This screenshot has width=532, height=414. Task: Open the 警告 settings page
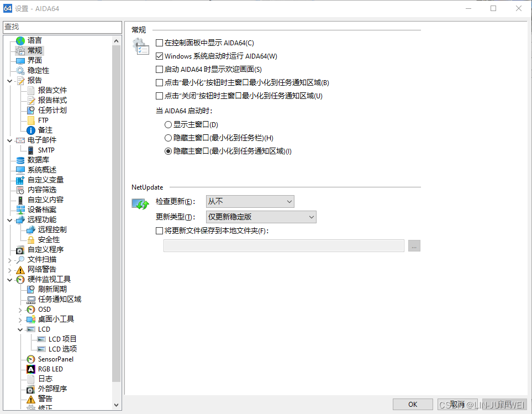click(45, 399)
